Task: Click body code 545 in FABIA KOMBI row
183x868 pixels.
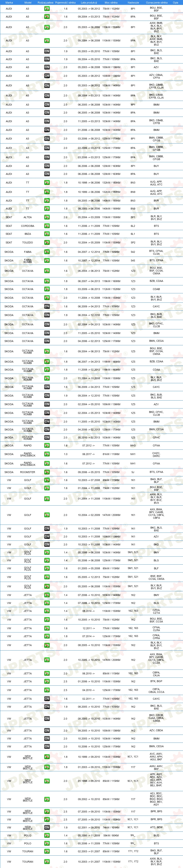Action: point(133,261)
